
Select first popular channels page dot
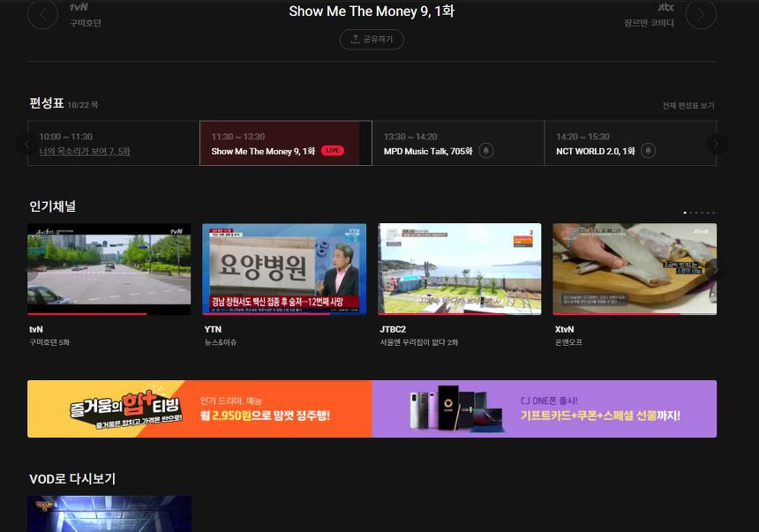click(685, 213)
